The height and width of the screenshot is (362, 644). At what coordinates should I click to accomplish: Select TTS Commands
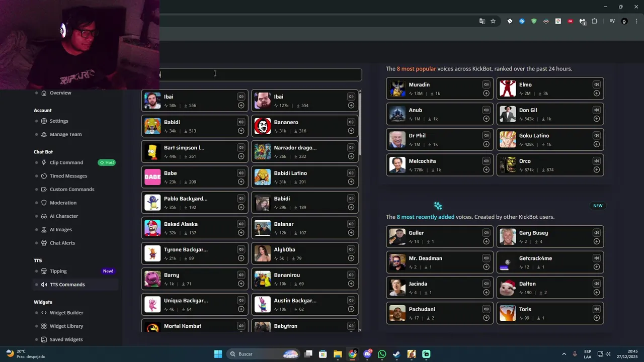tap(75, 285)
